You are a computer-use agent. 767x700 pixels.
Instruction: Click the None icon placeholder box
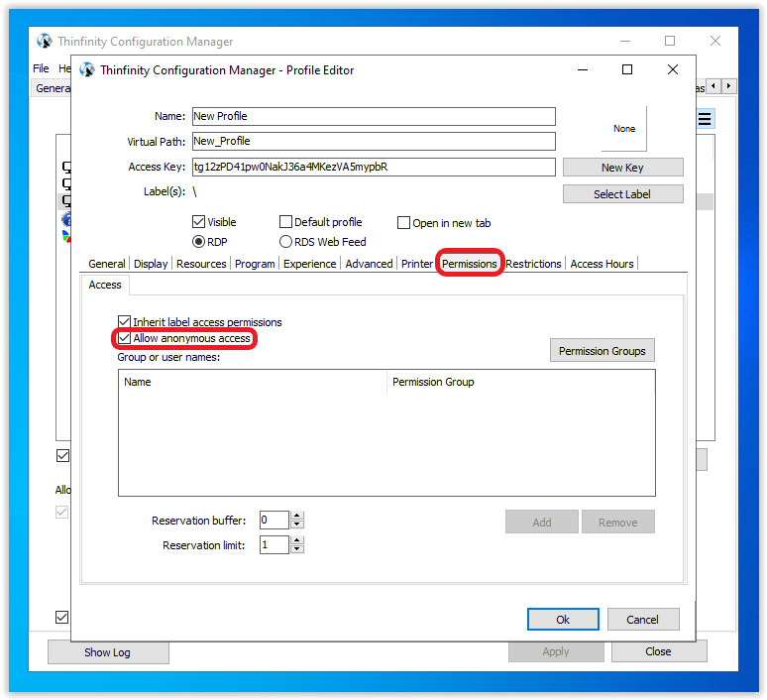(x=624, y=129)
